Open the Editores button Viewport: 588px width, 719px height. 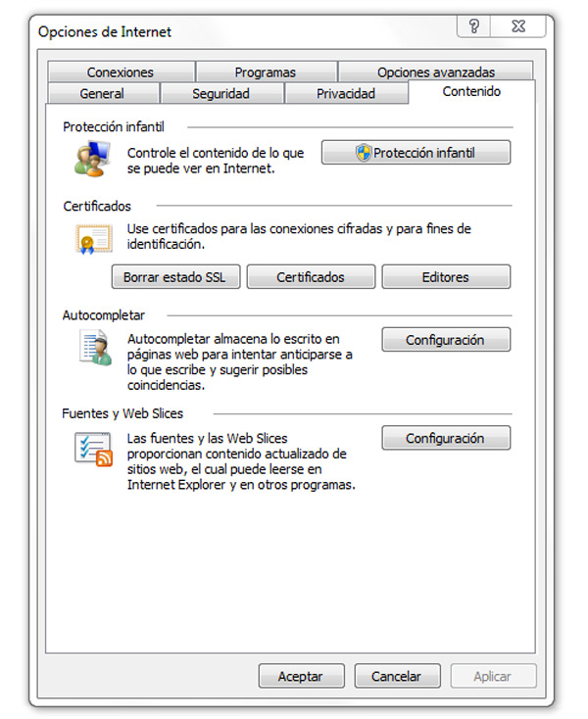coord(446,277)
